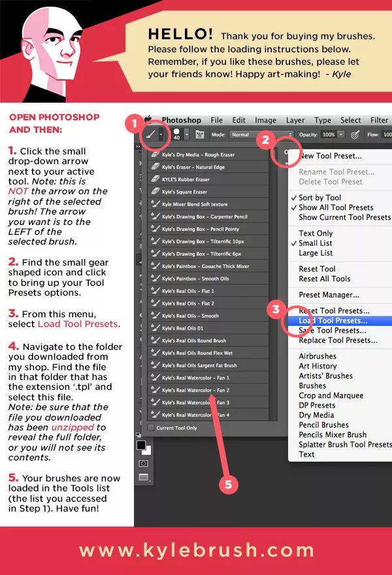Open the Select menu
The height and width of the screenshot is (575, 392).
pos(351,120)
